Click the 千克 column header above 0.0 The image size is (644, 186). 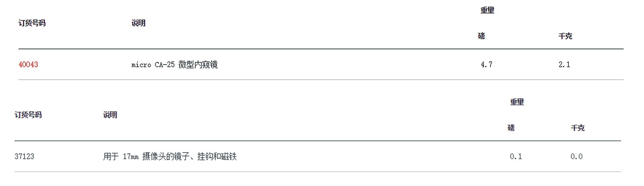pyautogui.click(x=578, y=128)
